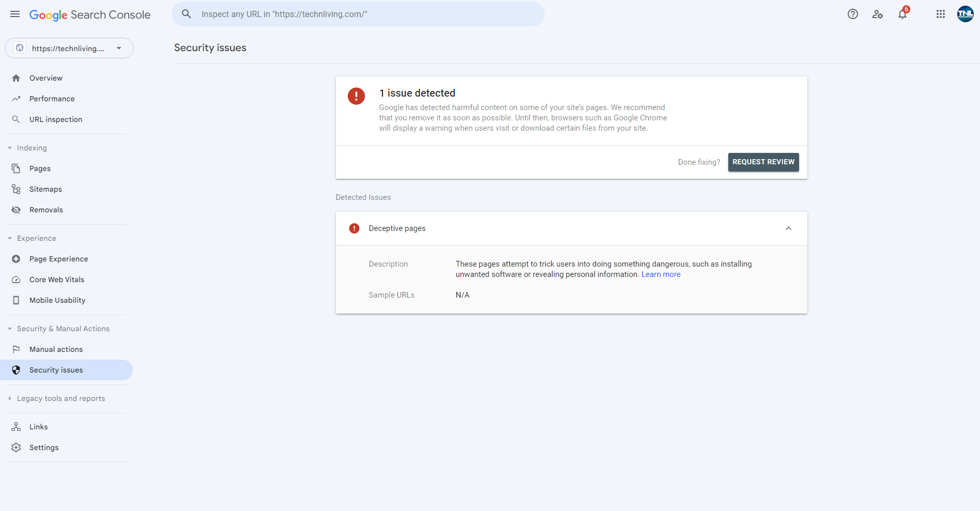Screen dimensions: 980x511
Task: Follow the Learn more link
Action: (x=661, y=274)
